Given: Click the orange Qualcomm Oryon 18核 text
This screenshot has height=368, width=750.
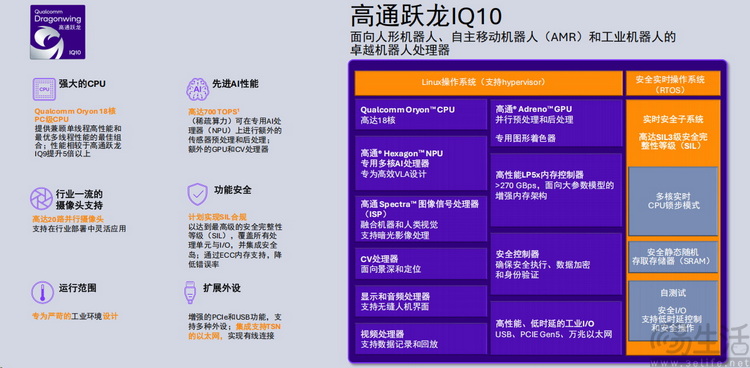Looking at the screenshot, I should (x=75, y=111).
